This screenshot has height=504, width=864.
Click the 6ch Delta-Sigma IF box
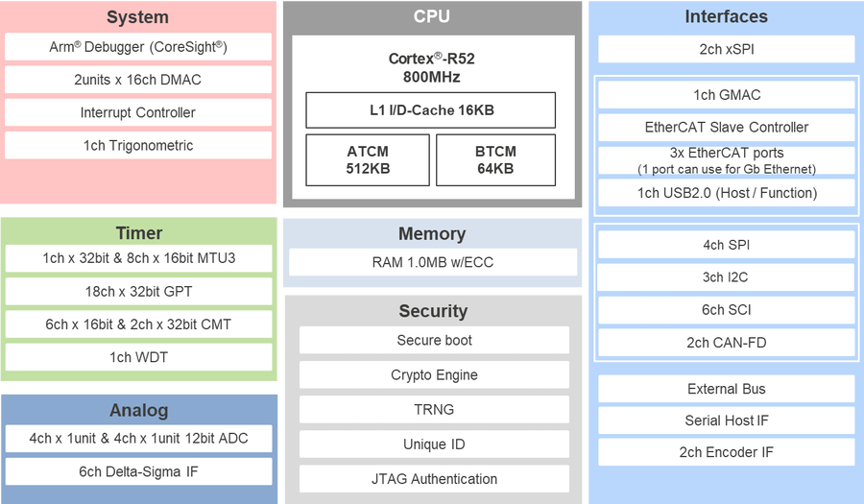(138, 470)
